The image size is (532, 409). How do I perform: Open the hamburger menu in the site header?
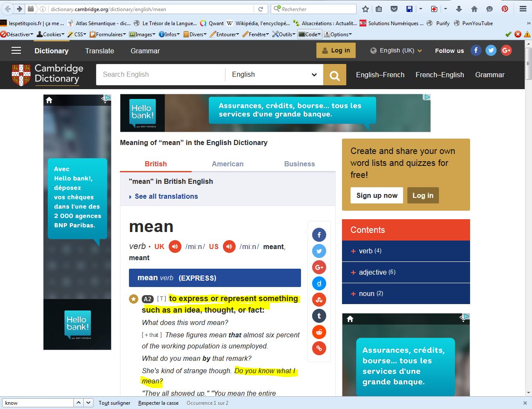coord(16,51)
